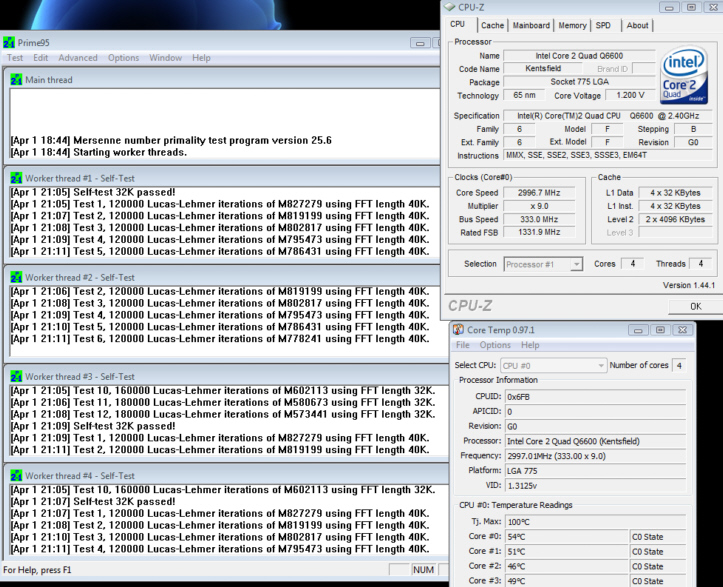Click the Test 6 M778241 line in Worker thread #2

220,339
